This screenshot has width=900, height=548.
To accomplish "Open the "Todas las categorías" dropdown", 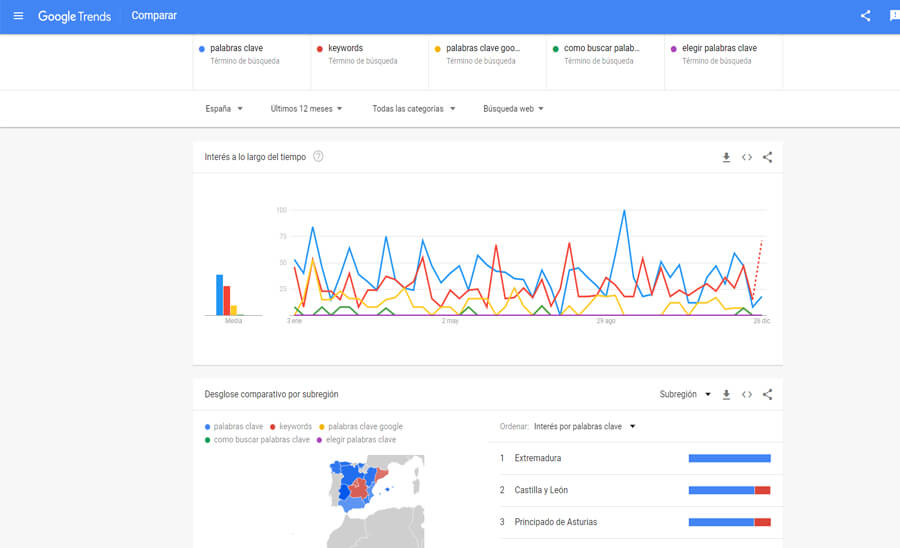I will click(x=414, y=108).
